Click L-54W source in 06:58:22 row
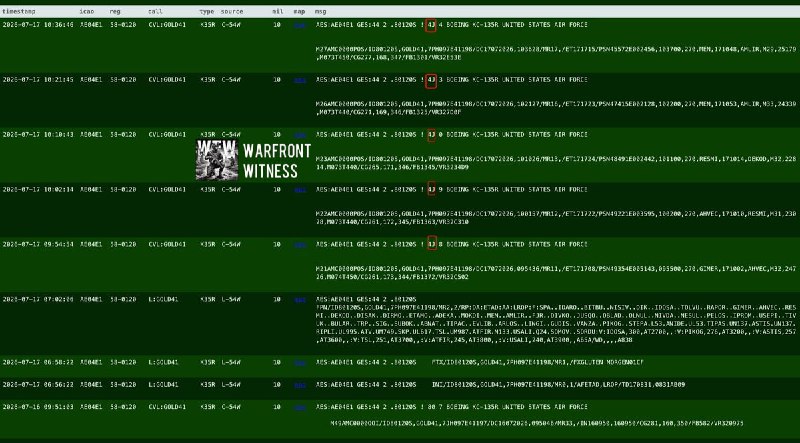 (231, 362)
